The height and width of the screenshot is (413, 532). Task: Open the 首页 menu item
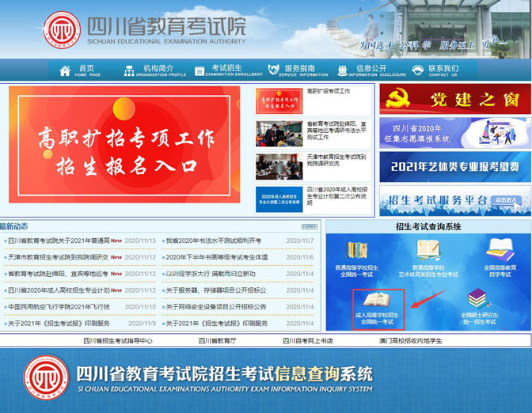tap(88, 70)
